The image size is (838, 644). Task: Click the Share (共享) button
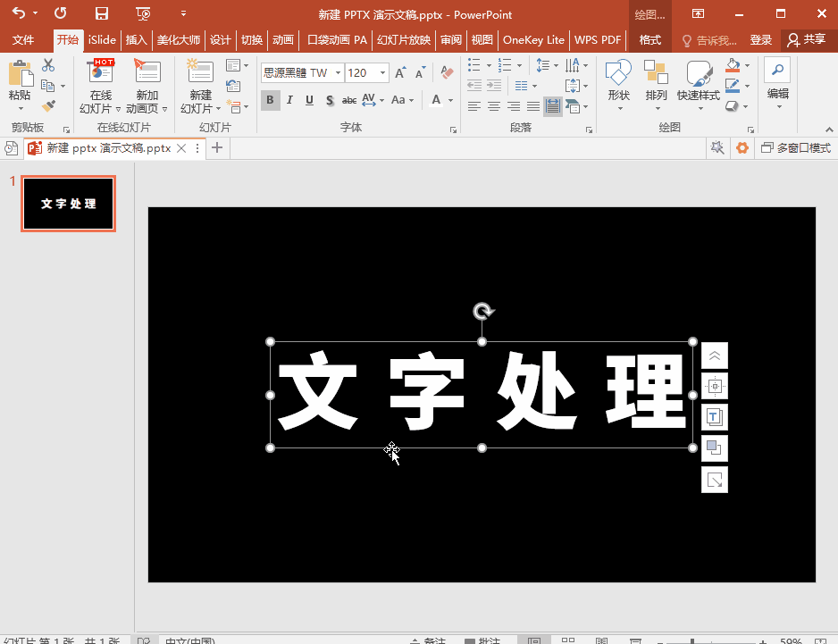pos(807,40)
